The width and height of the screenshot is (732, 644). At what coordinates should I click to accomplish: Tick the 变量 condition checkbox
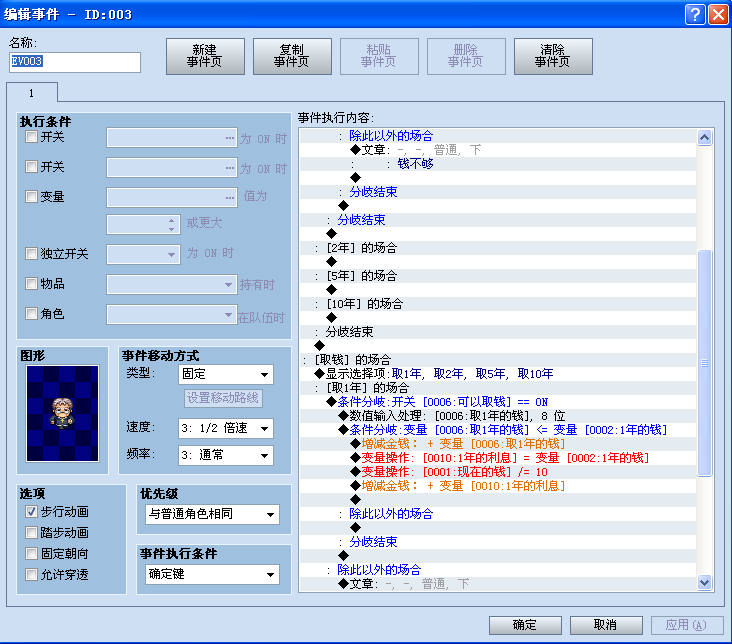(31, 197)
